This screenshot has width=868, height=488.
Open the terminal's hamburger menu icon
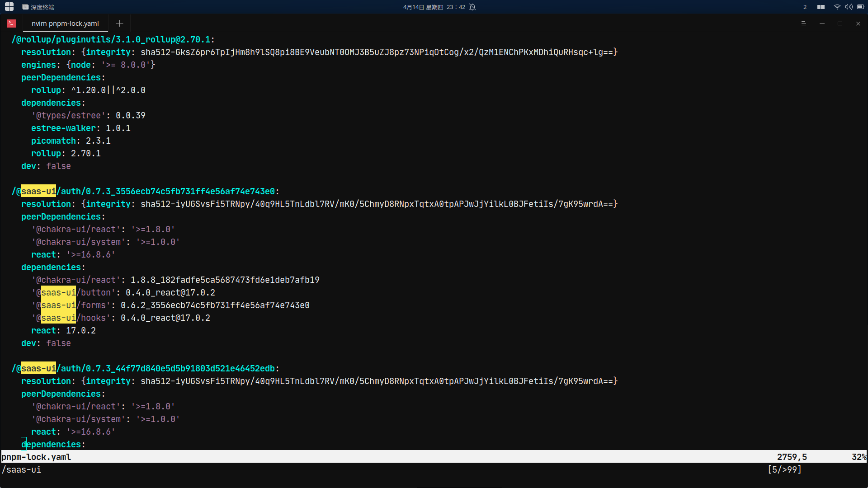pos(804,23)
